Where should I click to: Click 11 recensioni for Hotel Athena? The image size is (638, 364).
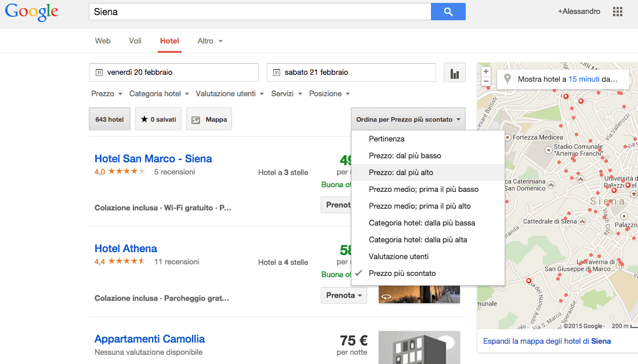point(176,261)
